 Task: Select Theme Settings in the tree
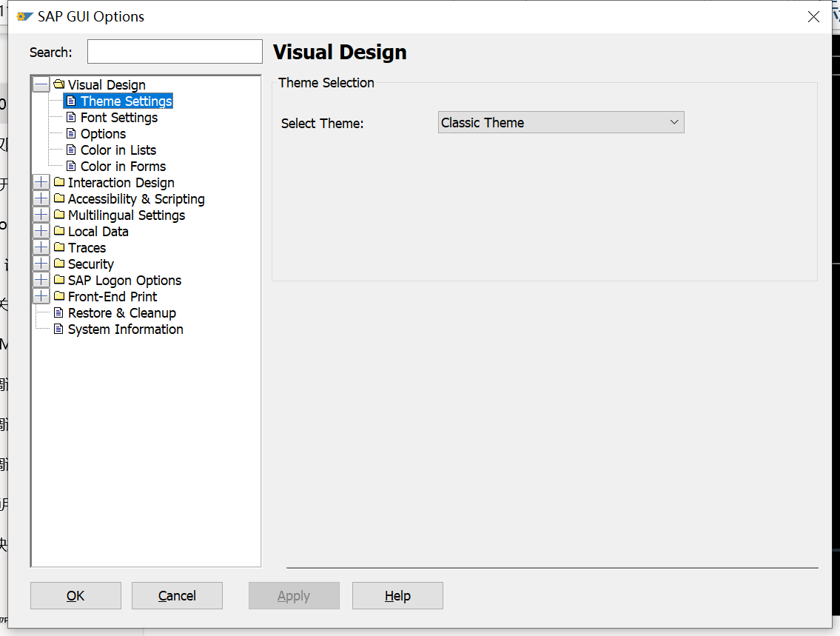click(127, 101)
